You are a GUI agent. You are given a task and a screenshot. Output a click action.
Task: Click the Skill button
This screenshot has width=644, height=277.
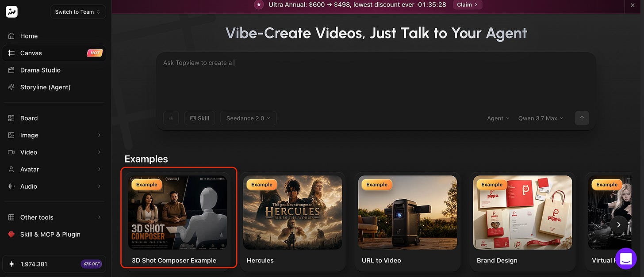click(x=199, y=118)
